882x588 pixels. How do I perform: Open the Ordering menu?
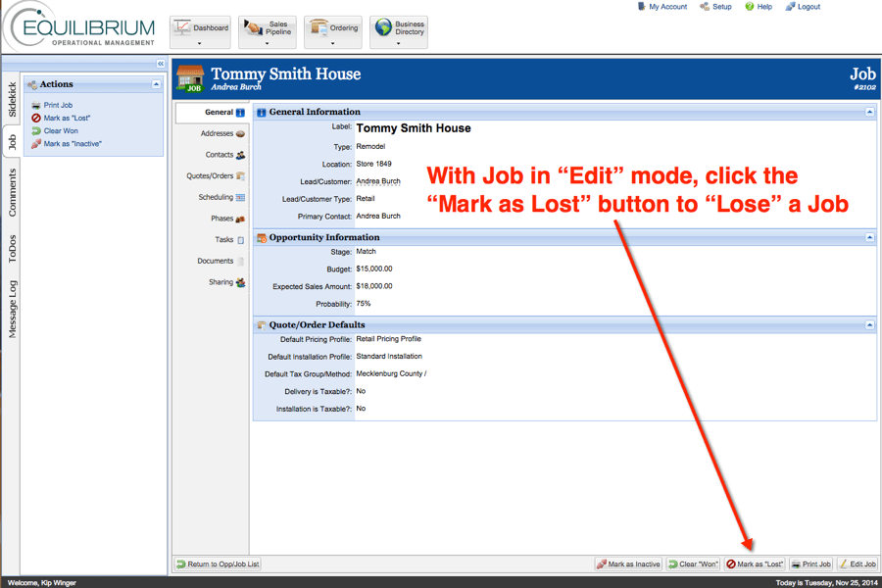point(333,32)
